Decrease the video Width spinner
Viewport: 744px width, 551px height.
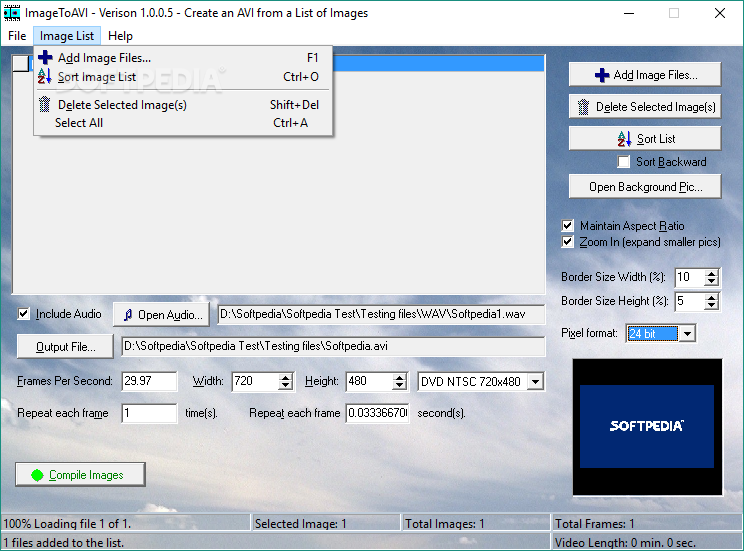pyautogui.click(x=285, y=385)
